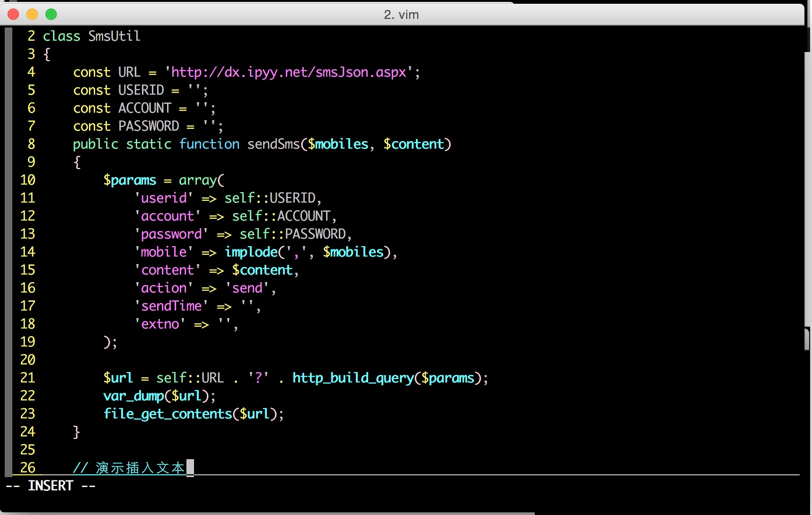Click the 'array(' keyword on line 10
812x515 pixels.
pyautogui.click(x=202, y=180)
